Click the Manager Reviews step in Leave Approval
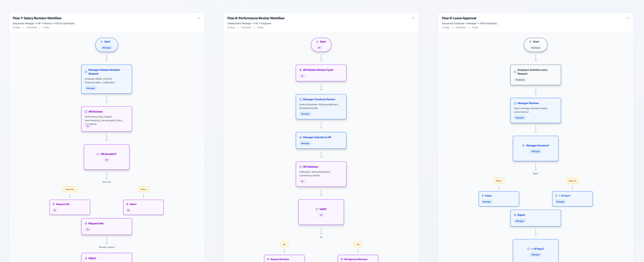This screenshot has height=262, width=644. (x=536, y=110)
